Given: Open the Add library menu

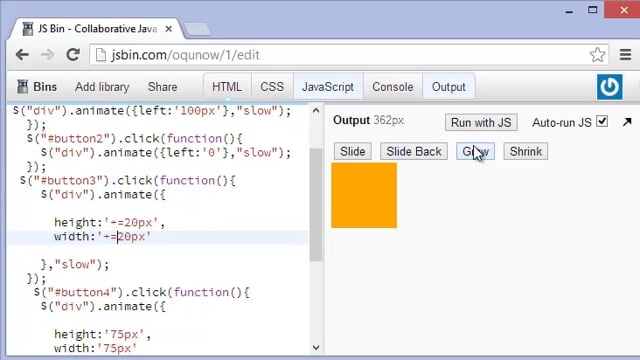Looking at the screenshot, I should coord(102,87).
